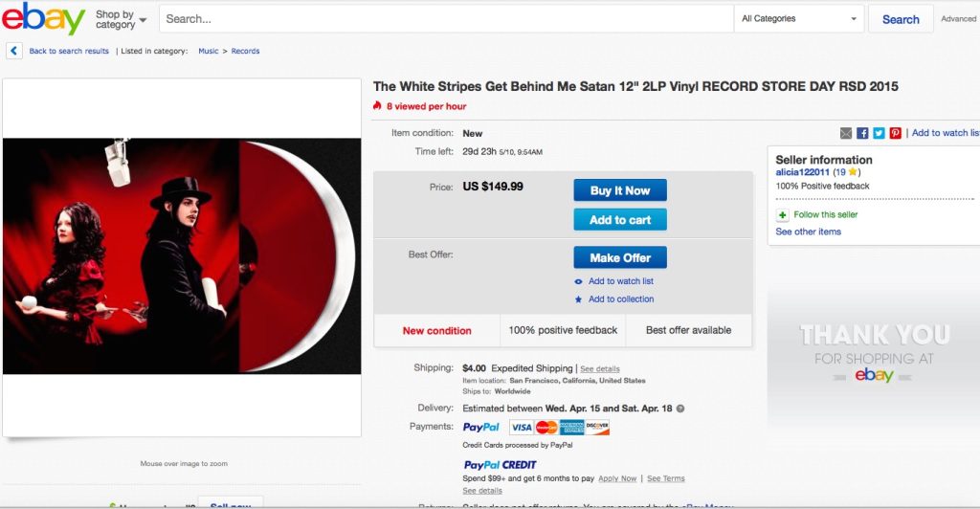Click the Add to cart button

pos(620,220)
